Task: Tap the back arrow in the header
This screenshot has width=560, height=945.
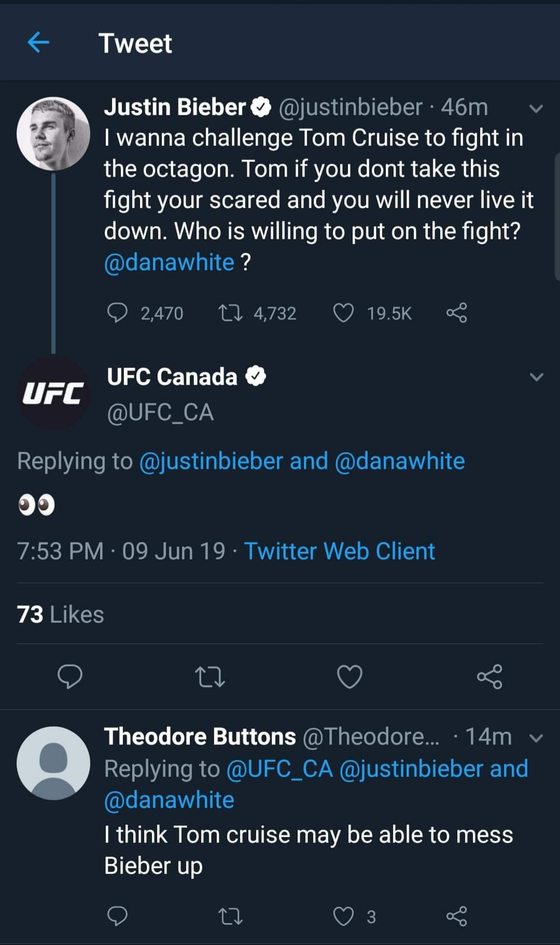Action: point(38,42)
